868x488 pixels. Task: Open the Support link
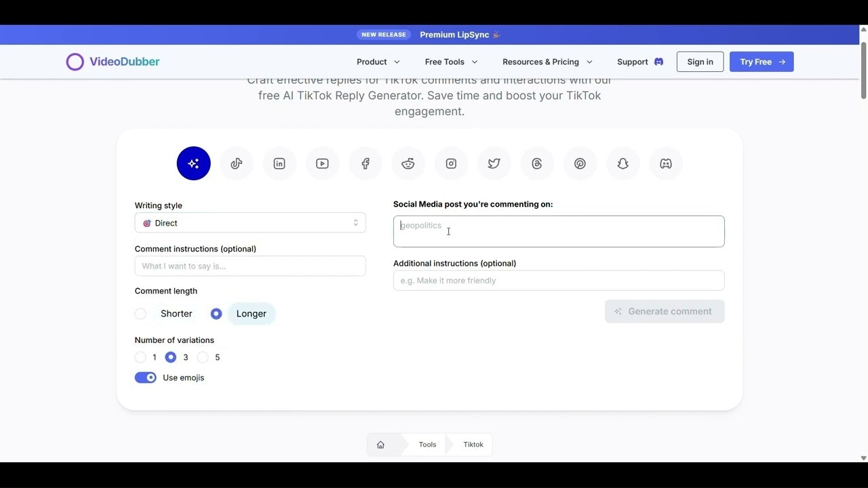pos(640,62)
